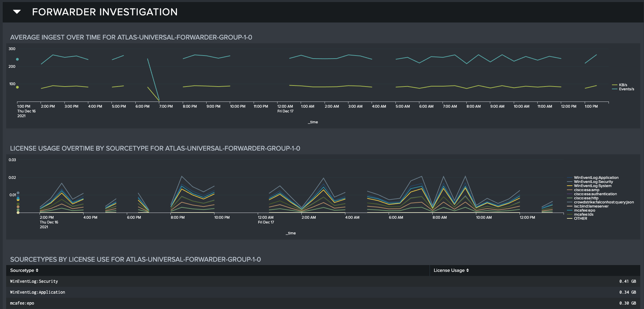The image size is (644, 309).
Task: Click the cisco:esa:http legend item
Action: 586,198
